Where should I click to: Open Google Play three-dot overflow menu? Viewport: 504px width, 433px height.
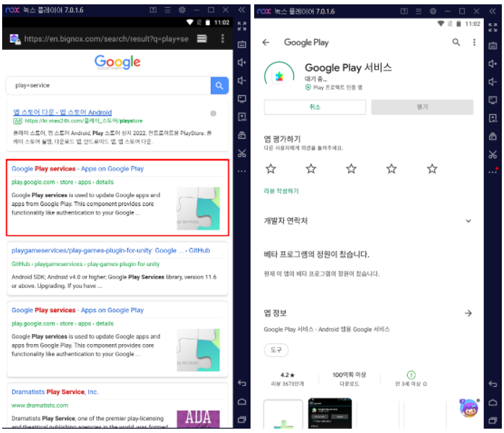click(474, 43)
